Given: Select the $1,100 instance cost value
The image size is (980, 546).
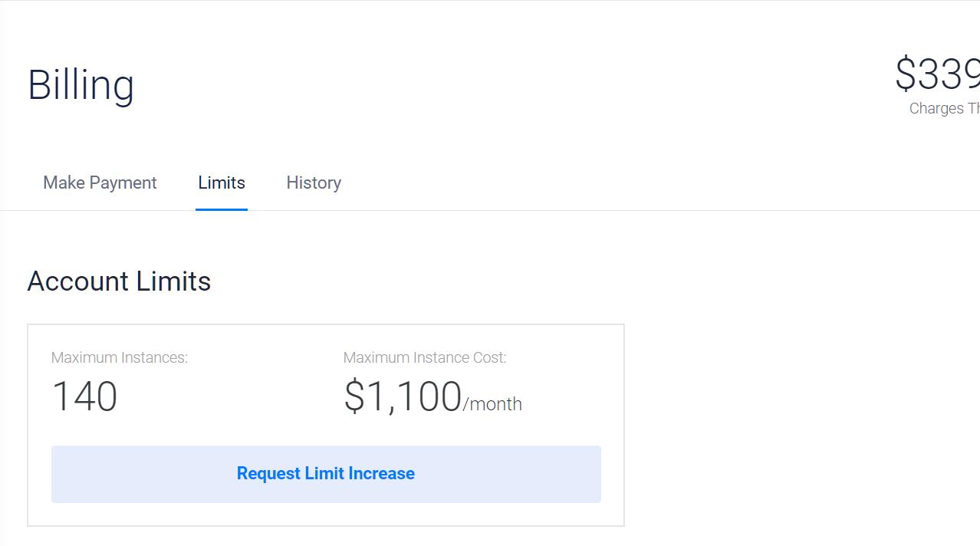Looking at the screenshot, I should point(403,396).
